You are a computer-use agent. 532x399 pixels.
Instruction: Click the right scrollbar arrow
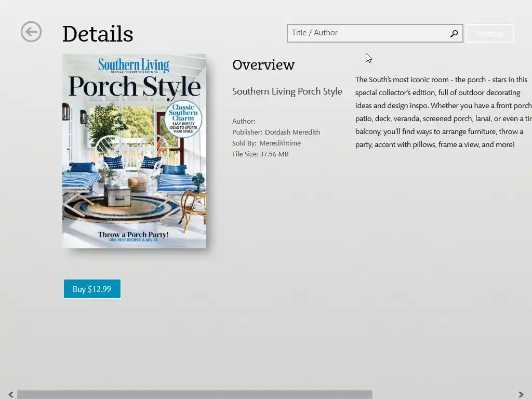point(521,394)
